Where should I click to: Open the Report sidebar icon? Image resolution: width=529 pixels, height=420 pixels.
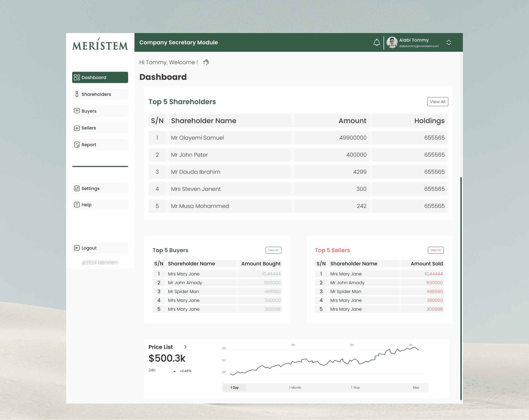pyautogui.click(x=77, y=145)
